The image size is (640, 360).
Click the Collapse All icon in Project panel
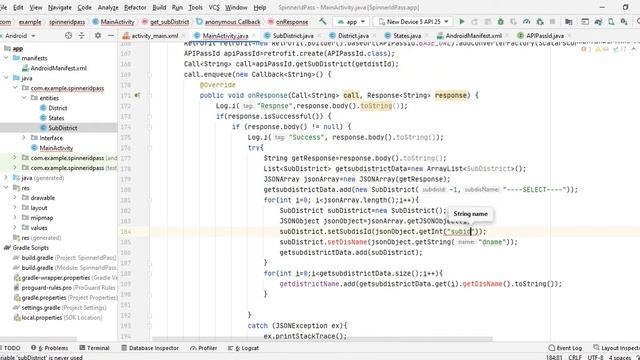[81, 36]
